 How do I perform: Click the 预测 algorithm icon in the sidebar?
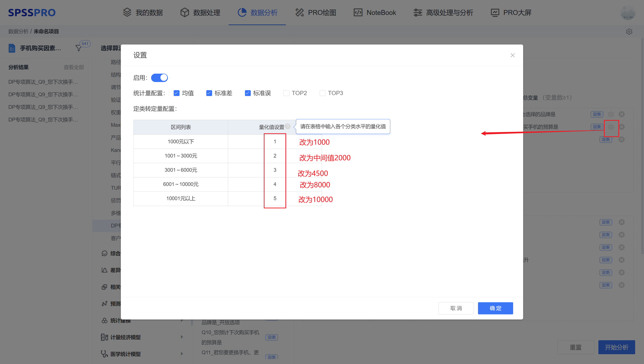click(105, 303)
